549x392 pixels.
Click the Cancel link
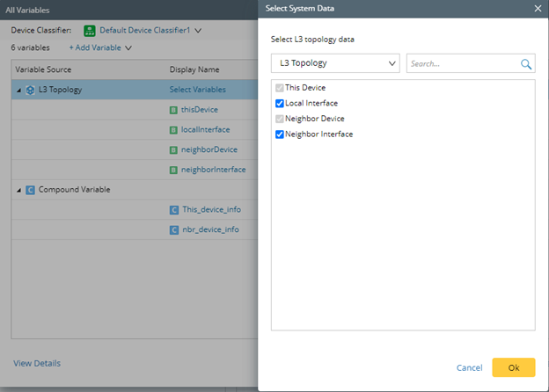[469, 367]
